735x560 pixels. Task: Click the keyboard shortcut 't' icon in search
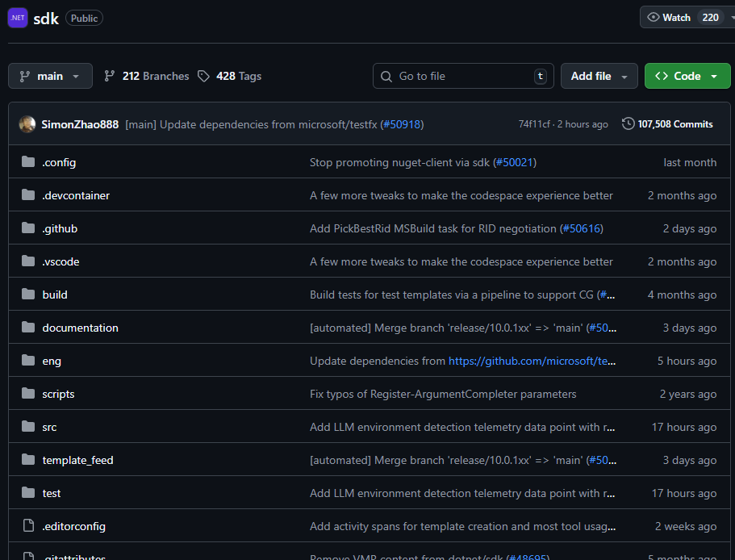(541, 76)
